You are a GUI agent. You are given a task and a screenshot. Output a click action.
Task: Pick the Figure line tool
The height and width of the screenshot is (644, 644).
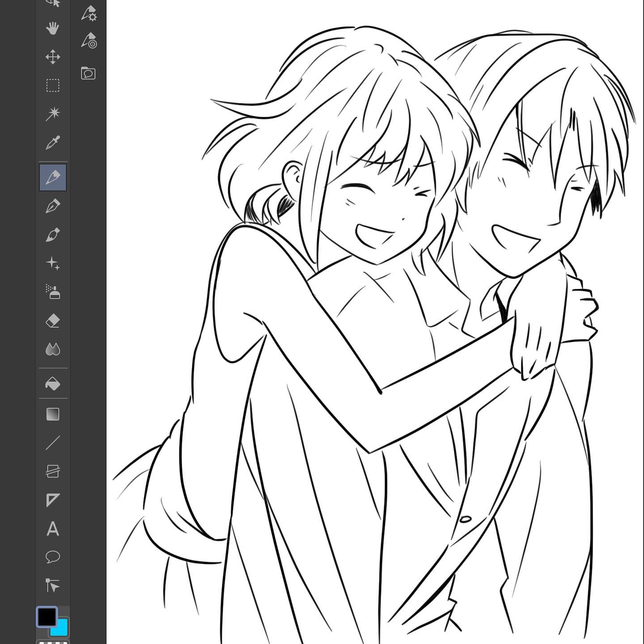[53, 443]
